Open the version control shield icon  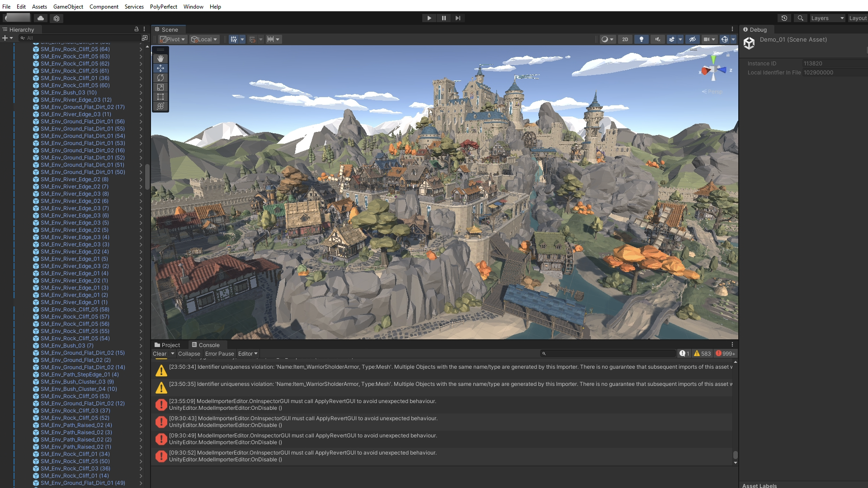pyautogui.click(x=57, y=19)
